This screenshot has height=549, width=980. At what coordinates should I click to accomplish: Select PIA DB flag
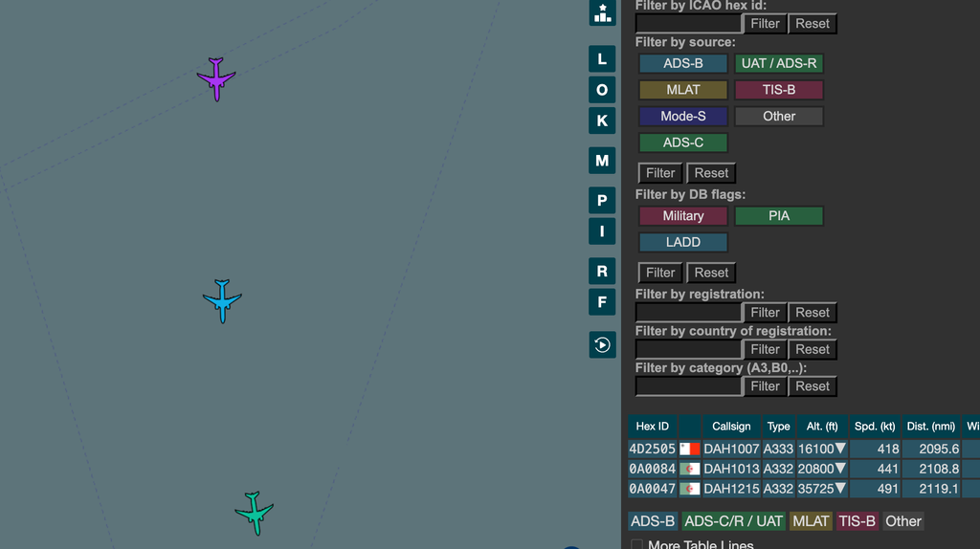tap(779, 216)
